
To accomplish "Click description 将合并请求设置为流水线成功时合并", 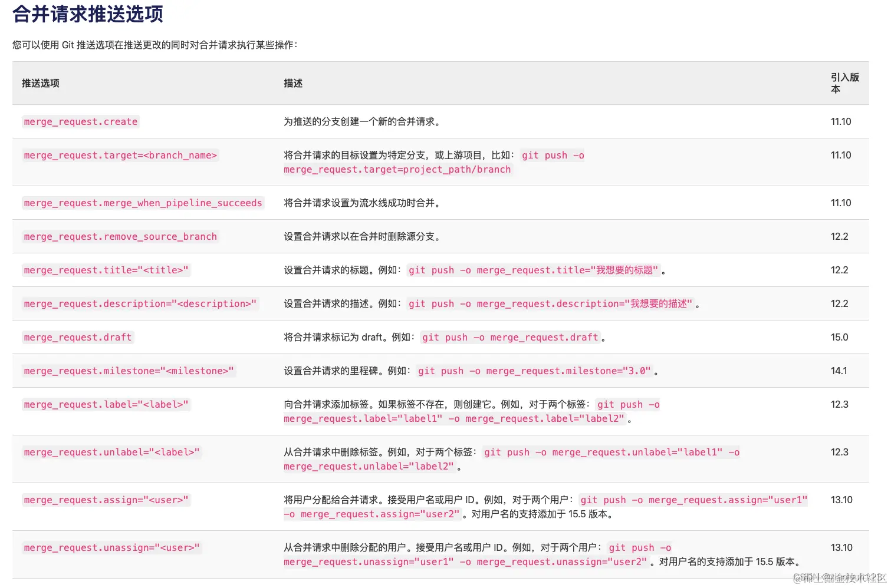I will (x=363, y=203).
